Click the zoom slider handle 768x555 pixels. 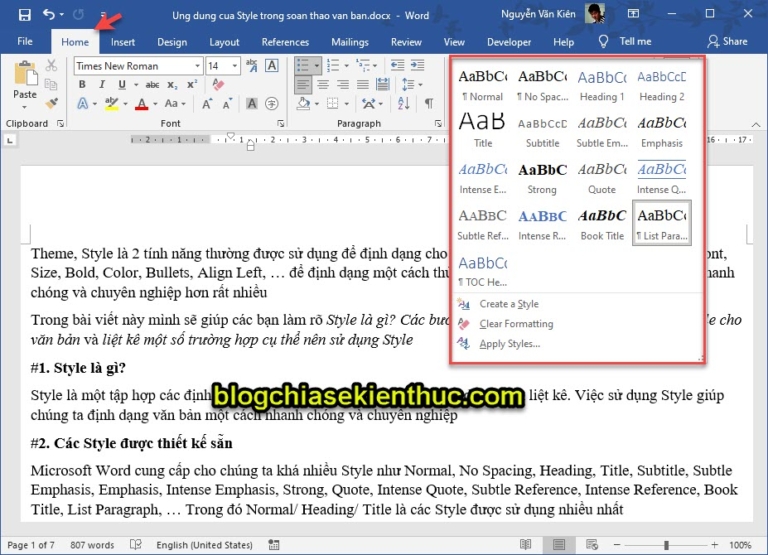666,545
